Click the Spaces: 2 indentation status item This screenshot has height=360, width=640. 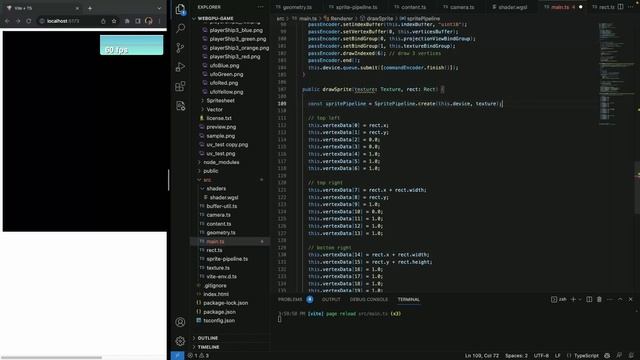coord(516,356)
